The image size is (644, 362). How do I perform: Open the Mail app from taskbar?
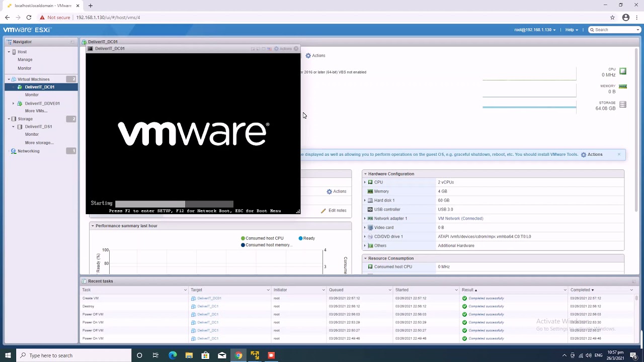click(x=222, y=355)
